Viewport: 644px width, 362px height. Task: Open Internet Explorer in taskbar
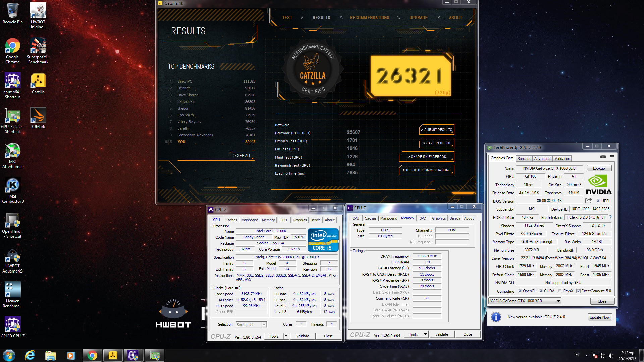(30, 355)
